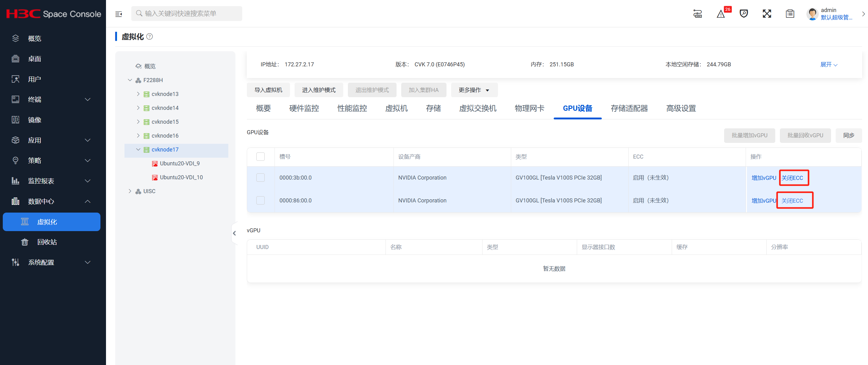Toggle the sidebar collapse menu icon
This screenshot has height=365, width=868.
point(119,14)
